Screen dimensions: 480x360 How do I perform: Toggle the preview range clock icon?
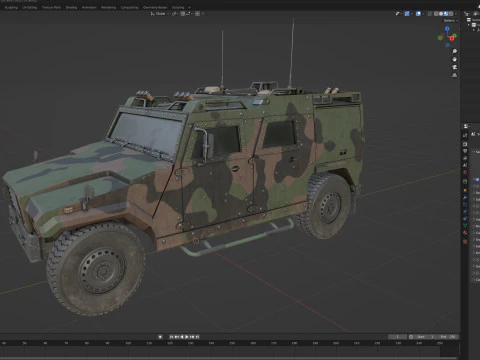coord(411,337)
